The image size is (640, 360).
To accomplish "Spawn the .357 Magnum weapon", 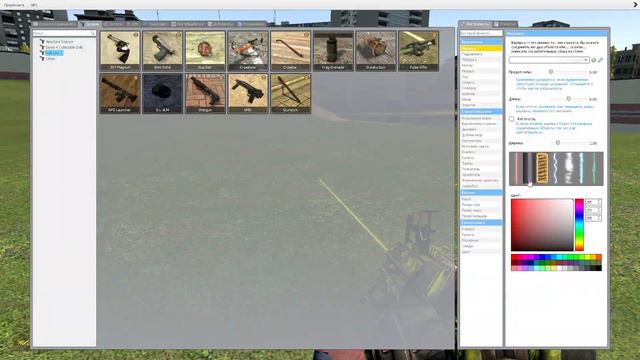I will click(120, 51).
